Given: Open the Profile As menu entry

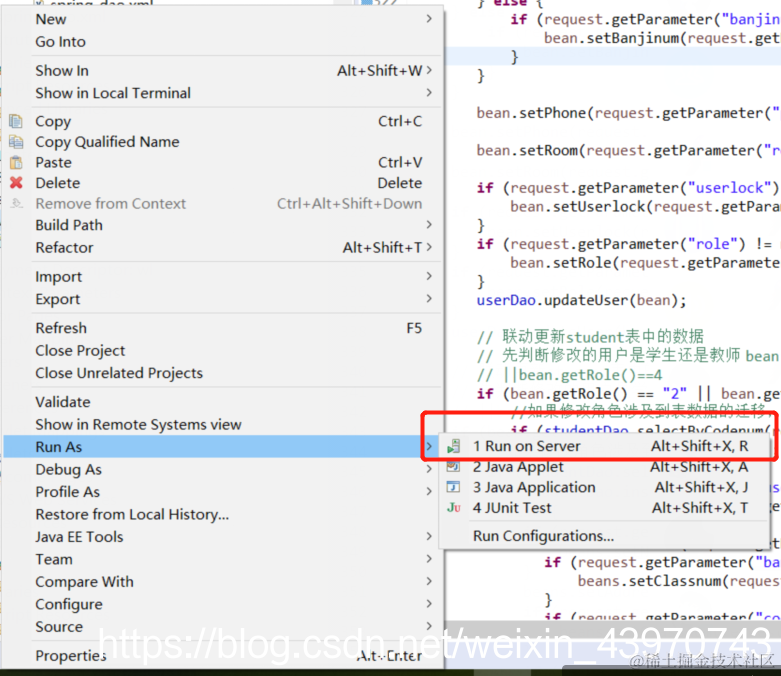Looking at the screenshot, I should tap(222, 491).
